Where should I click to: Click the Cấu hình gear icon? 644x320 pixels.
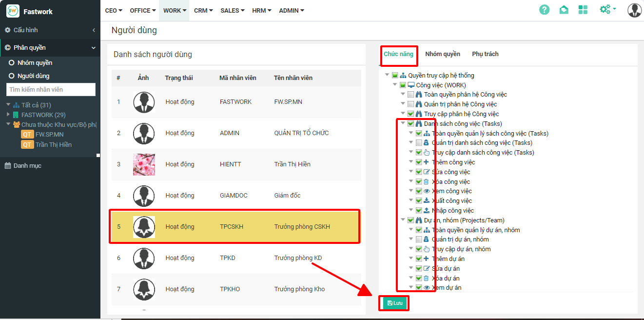pos(8,30)
